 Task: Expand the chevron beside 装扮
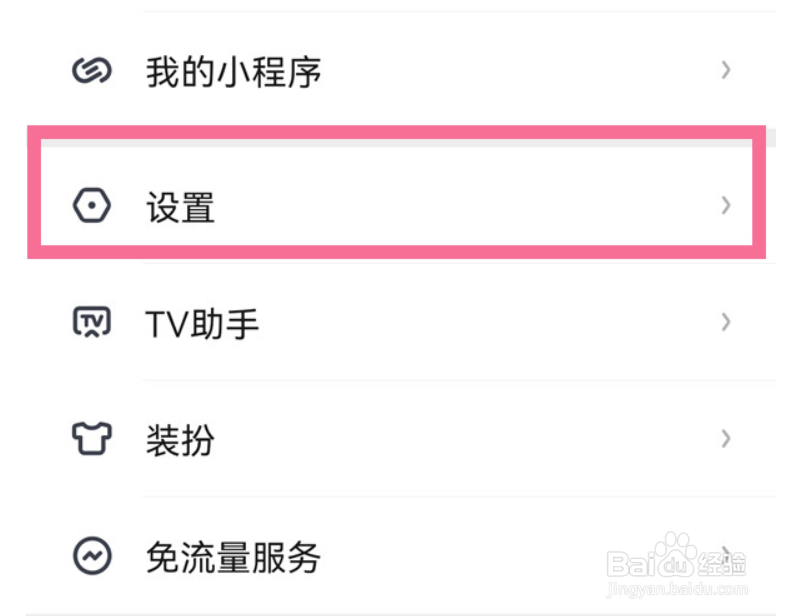725,438
